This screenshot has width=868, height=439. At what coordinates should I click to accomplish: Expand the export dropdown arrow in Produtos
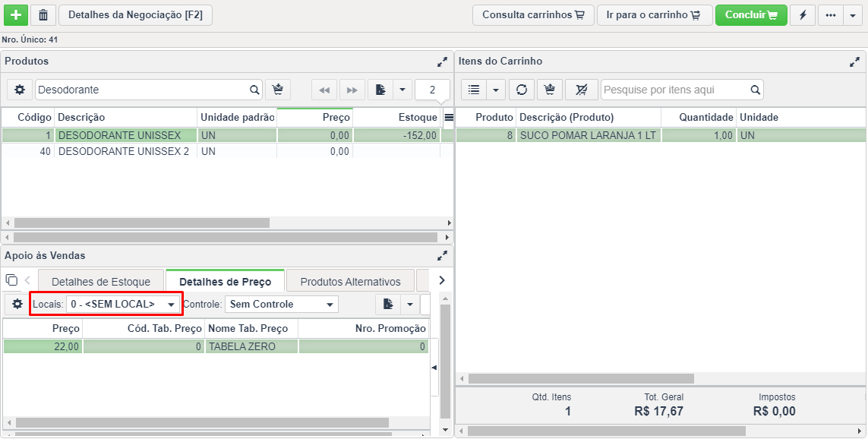[x=402, y=90]
